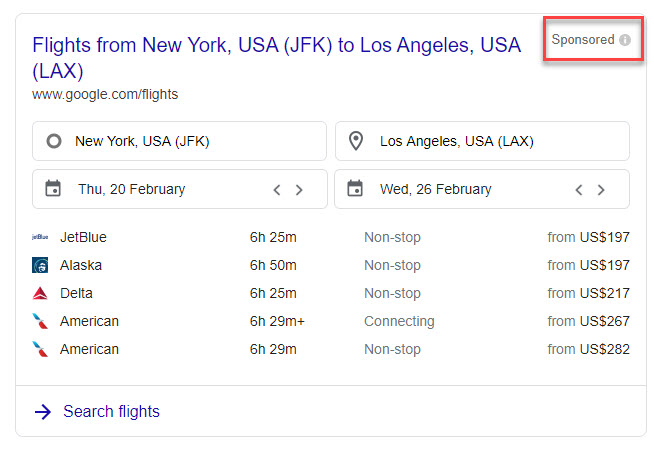Image resolution: width=654 pixels, height=456 pixels.
Task: Go to previous departure date
Action: [x=277, y=190]
